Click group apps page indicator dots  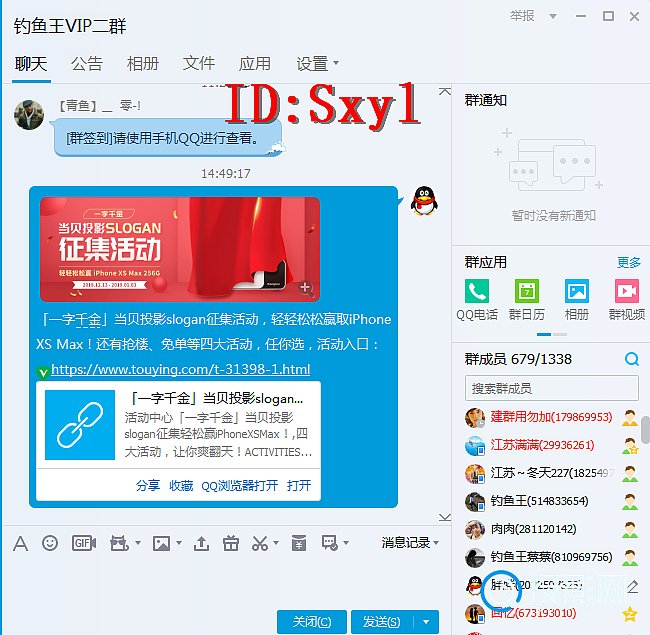pyautogui.click(x=552, y=334)
